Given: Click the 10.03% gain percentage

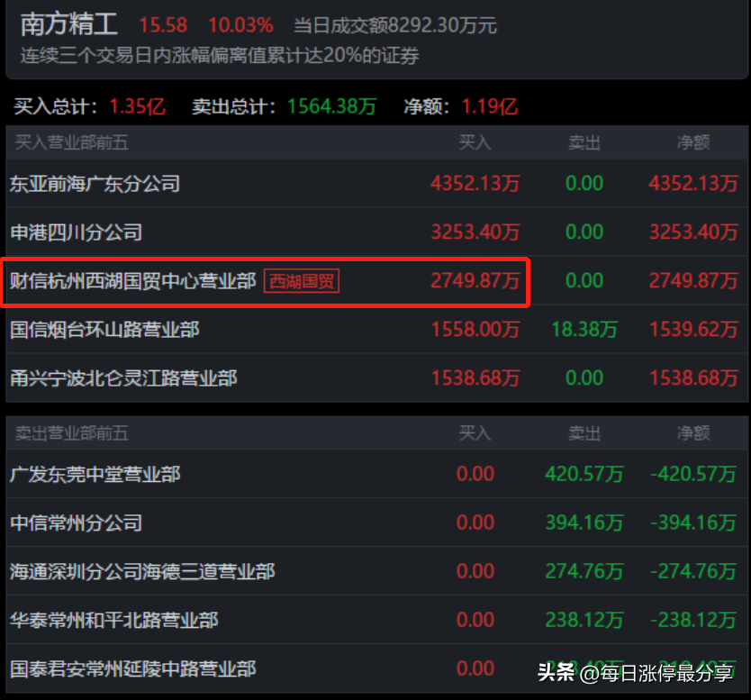Looking at the screenshot, I should pos(241,25).
